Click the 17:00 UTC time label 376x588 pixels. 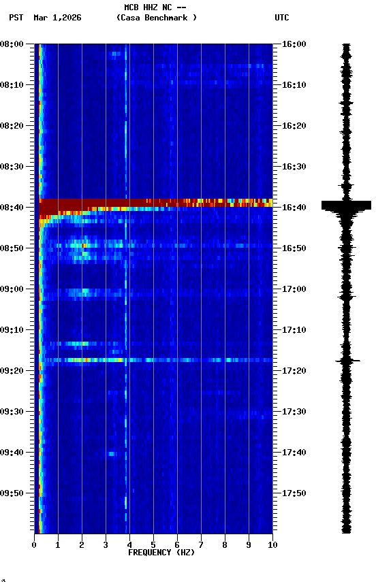(x=294, y=289)
